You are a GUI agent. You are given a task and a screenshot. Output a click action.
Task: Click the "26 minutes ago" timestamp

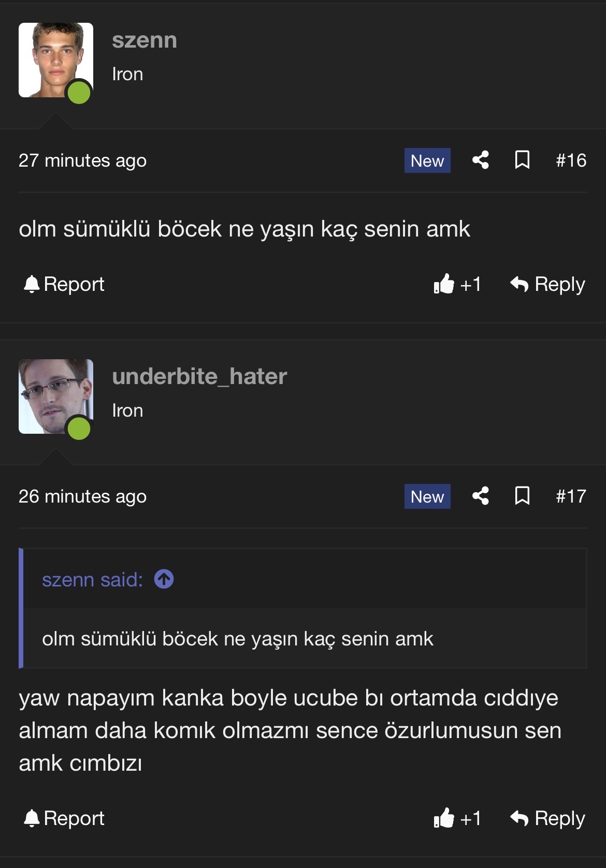pos(83,496)
